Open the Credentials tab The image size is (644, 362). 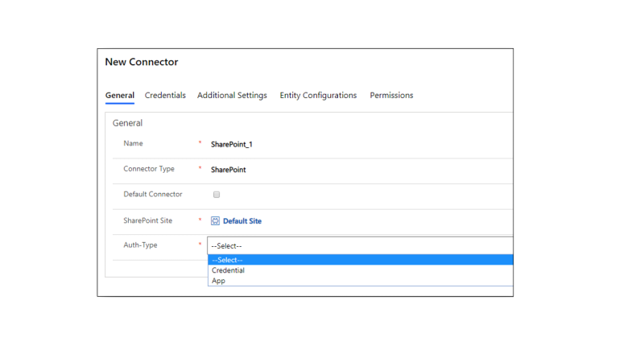pos(165,96)
